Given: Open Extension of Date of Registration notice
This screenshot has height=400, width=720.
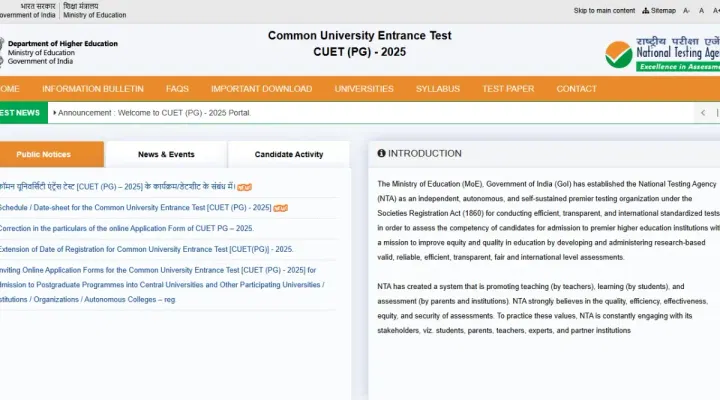Looking at the screenshot, I should tap(145, 249).
